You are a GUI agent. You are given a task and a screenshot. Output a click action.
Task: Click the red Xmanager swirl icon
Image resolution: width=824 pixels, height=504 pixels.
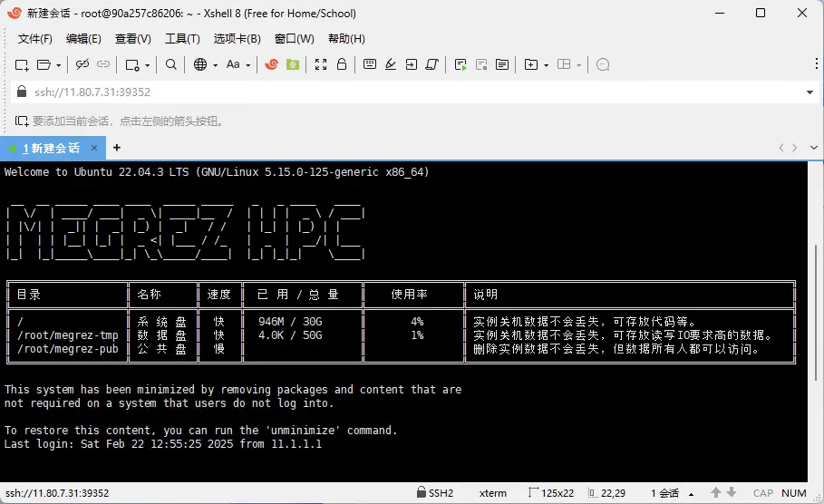[271, 64]
